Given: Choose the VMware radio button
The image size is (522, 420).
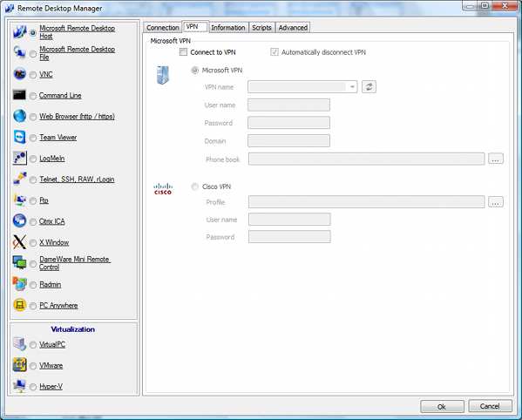Looking at the screenshot, I should click(x=32, y=366).
